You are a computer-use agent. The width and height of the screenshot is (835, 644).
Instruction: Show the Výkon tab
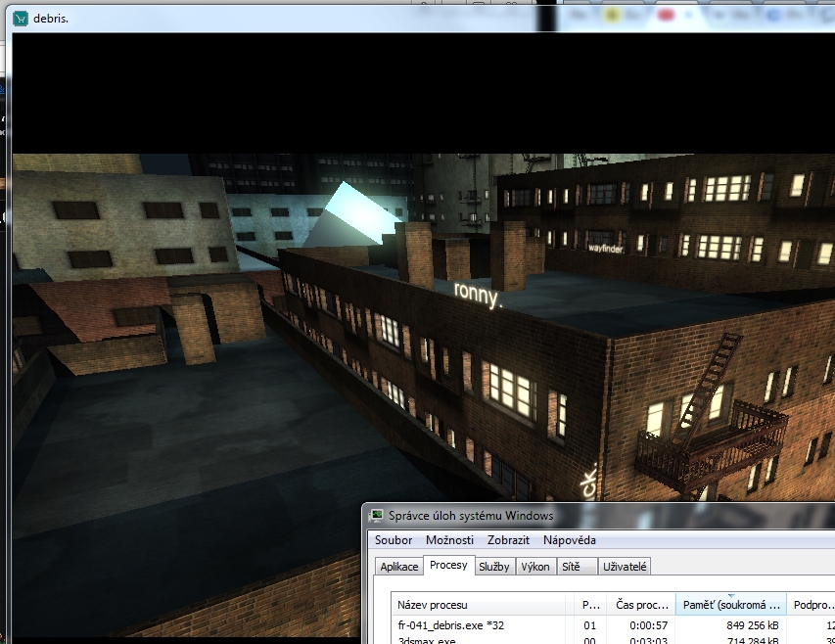(x=535, y=567)
